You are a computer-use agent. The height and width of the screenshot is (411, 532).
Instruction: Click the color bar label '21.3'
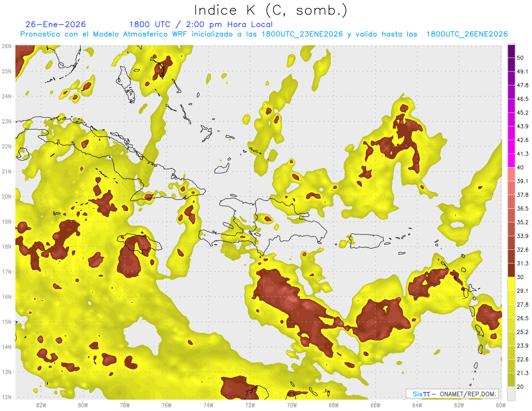522,373
